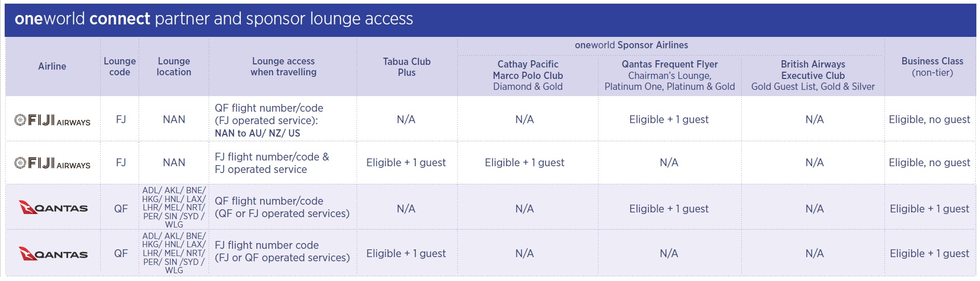This screenshot has height=281, width=980.
Task: Click Lounge access when travelling header
Action: (x=283, y=66)
